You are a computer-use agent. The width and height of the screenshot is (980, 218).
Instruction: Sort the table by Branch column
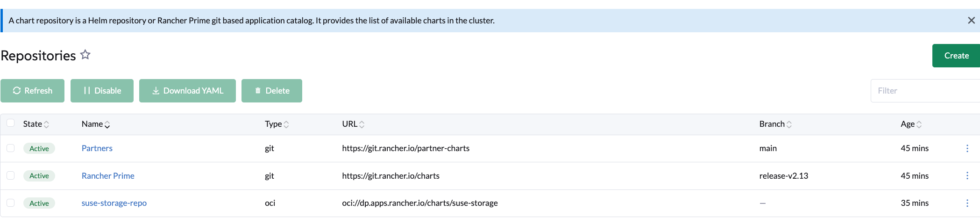pyautogui.click(x=775, y=124)
